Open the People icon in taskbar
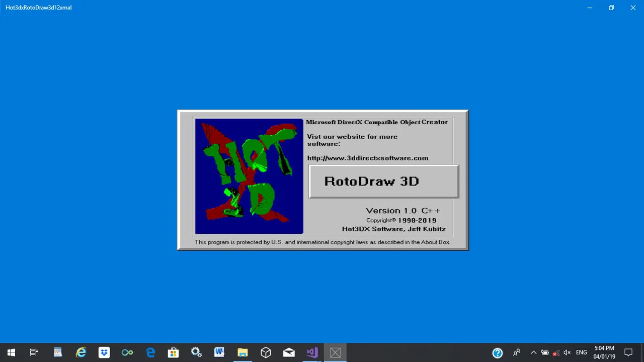 point(517,352)
